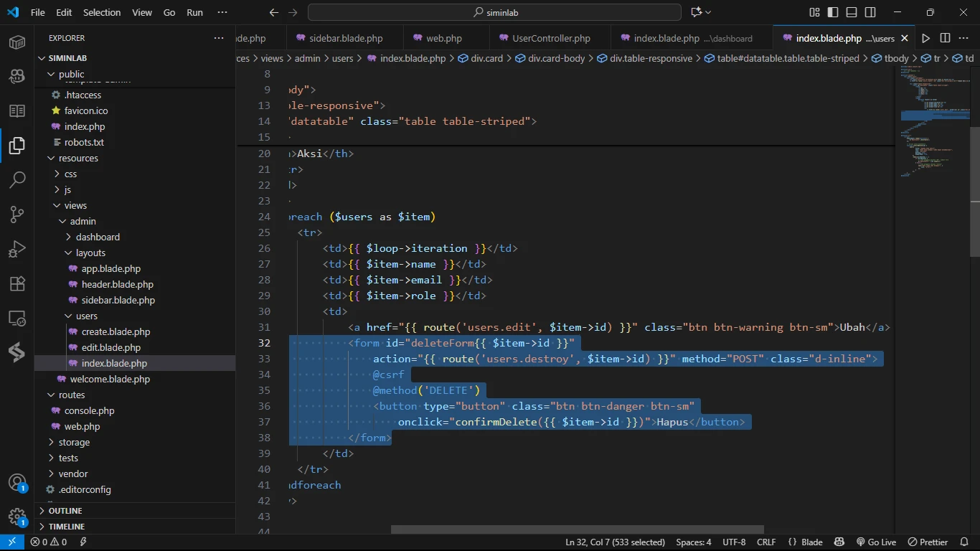The height and width of the screenshot is (551, 980).
Task: Open the Search view in activity bar
Action: click(17, 179)
